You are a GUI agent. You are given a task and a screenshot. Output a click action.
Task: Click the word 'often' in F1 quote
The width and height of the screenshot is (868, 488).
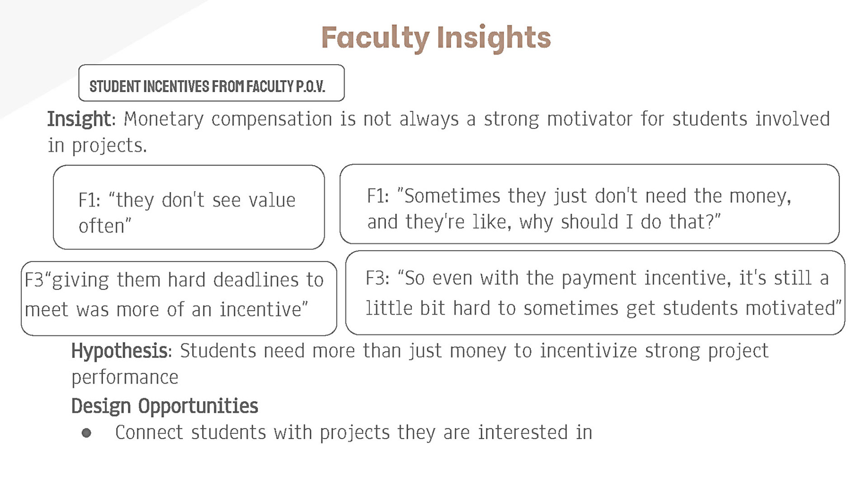pos(105,226)
